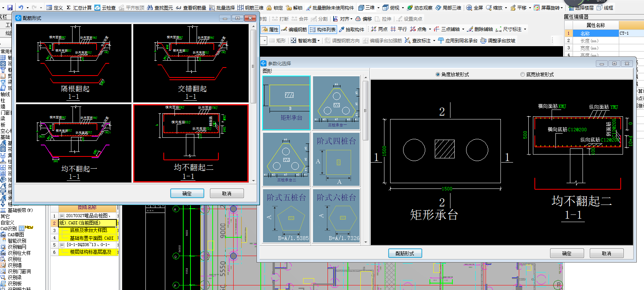The image size is (644, 290).
Task: Click 查看钢筋量 view rebar quantity
Action: (191, 7)
